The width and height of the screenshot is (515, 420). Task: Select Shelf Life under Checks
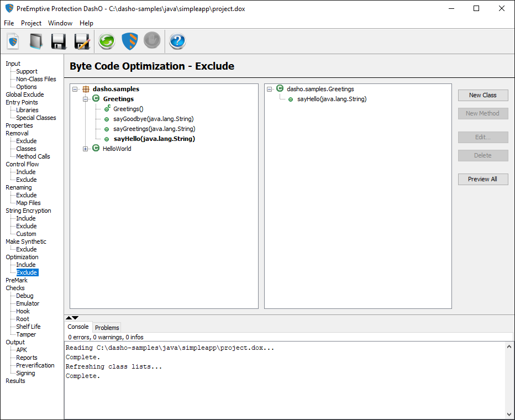pyautogui.click(x=28, y=327)
